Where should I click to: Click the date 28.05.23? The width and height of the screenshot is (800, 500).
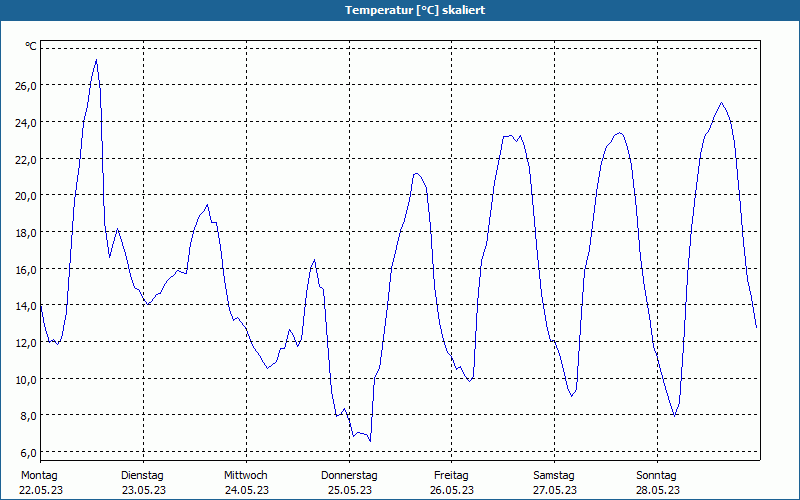(x=658, y=490)
